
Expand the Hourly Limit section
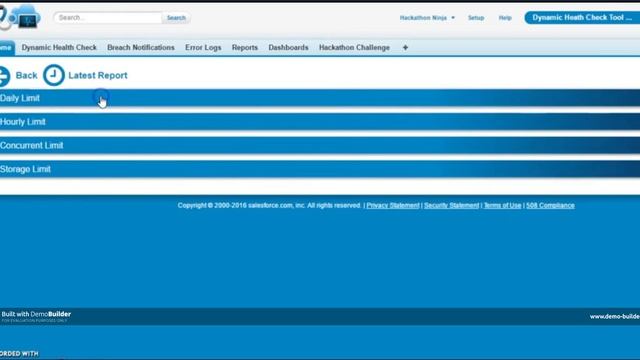tap(320, 122)
